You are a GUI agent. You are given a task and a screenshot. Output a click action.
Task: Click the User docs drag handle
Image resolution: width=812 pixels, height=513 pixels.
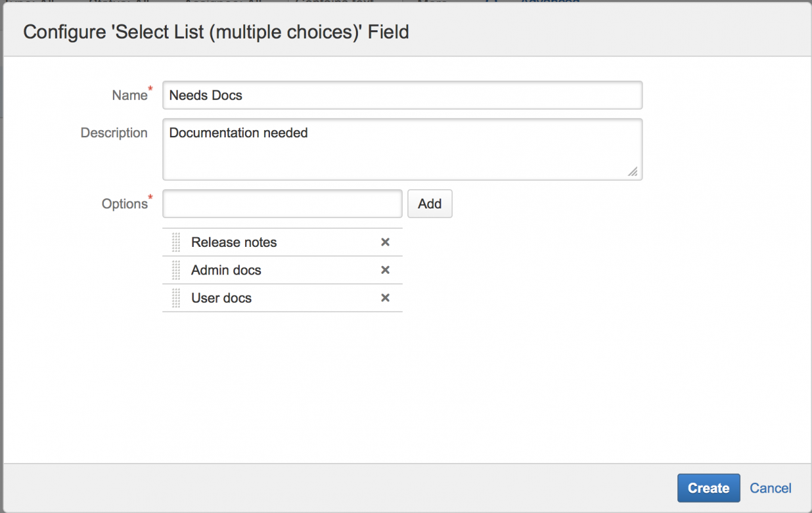click(176, 298)
